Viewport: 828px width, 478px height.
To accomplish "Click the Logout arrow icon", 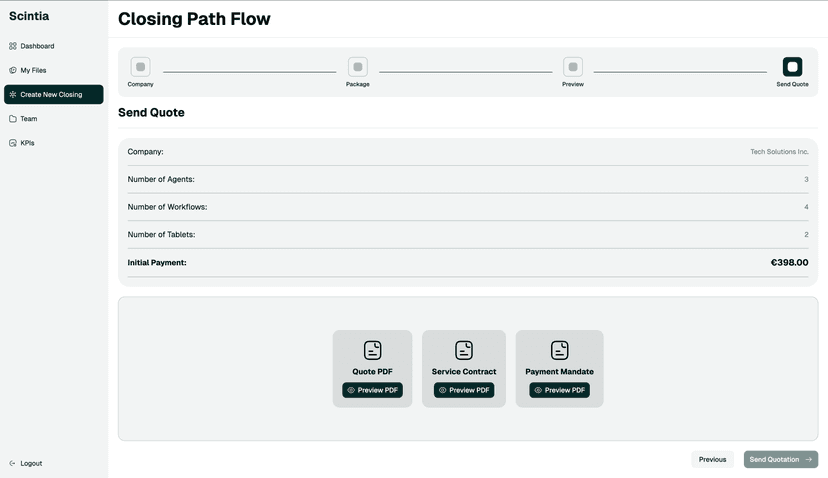I will click(13, 464).
